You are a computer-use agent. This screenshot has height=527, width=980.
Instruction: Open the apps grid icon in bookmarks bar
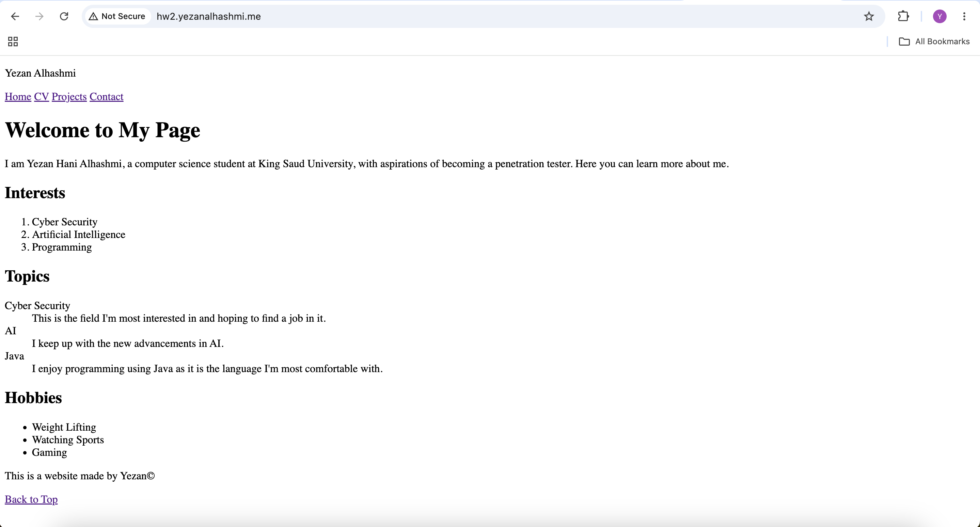[13, 42]
